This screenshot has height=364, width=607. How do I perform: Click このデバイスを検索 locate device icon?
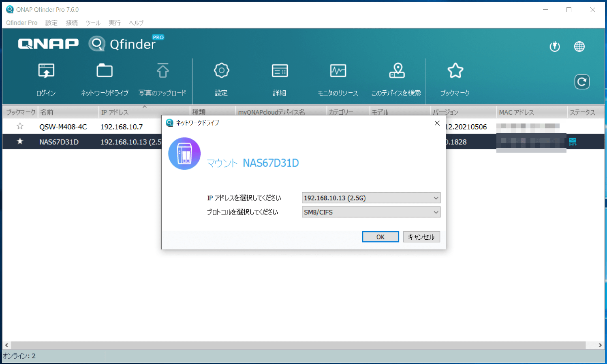397,71
